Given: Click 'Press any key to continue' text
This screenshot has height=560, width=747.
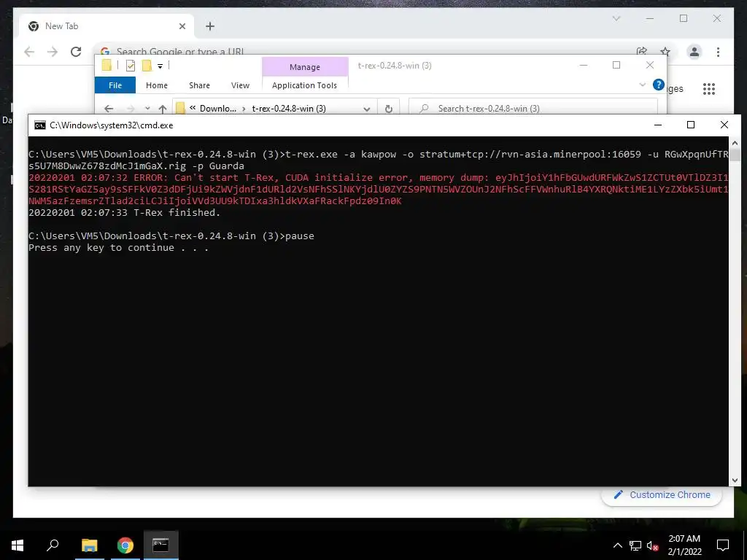Looking at the screenshot, I should coord(118,248).
